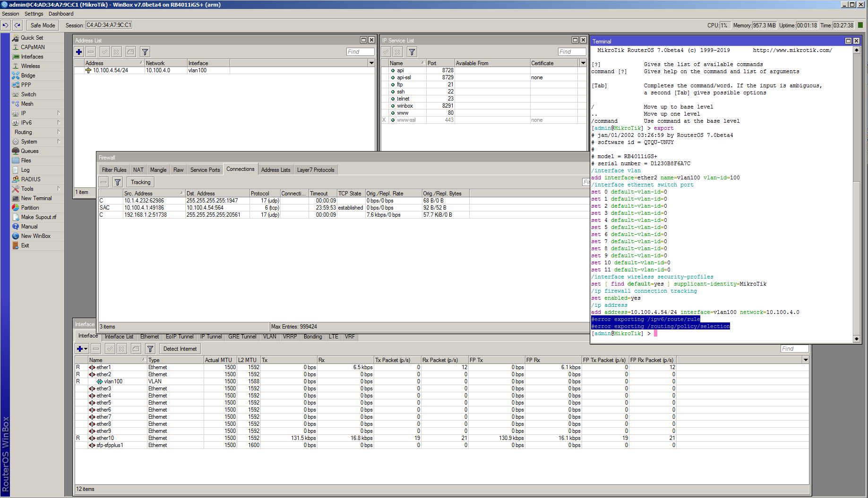Open New Terminal from sidebar
This screenshot has width=868, height=498.
[x=36, y=198]
